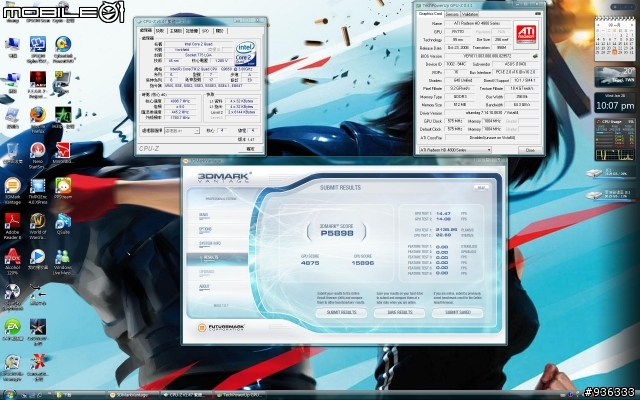Open the 3DMark Vantage desktop icon
640x400 pixels.
pos(12,191)
